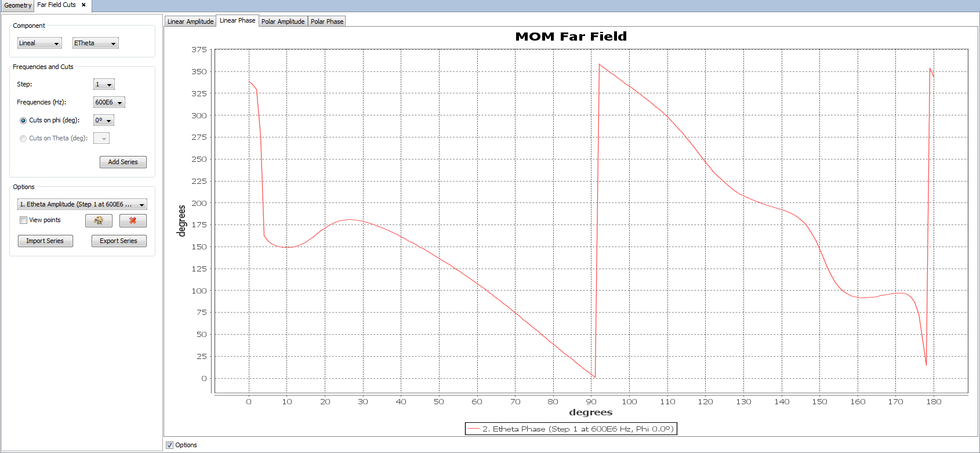980x453 pixels.
Task: Expand the Step dropdown
Action: coord(104,85)
